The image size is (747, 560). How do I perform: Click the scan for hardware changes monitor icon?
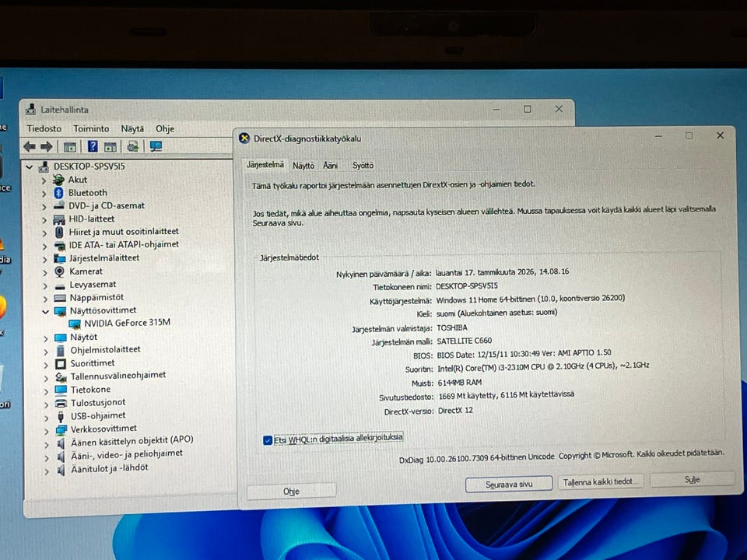point(156,147)
